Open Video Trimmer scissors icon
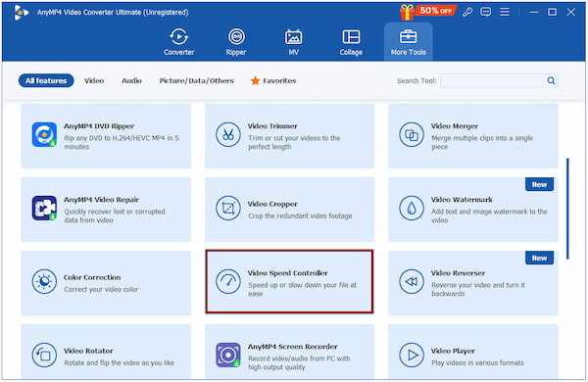This screenshot has width=588, height=382. coord(228,134)
